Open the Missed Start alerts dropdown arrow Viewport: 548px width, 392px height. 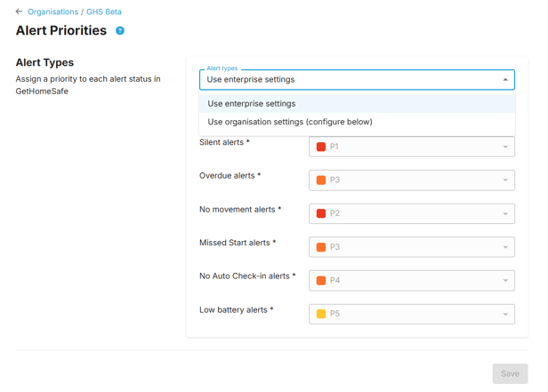pyautogui.click(x=505, y=247)
